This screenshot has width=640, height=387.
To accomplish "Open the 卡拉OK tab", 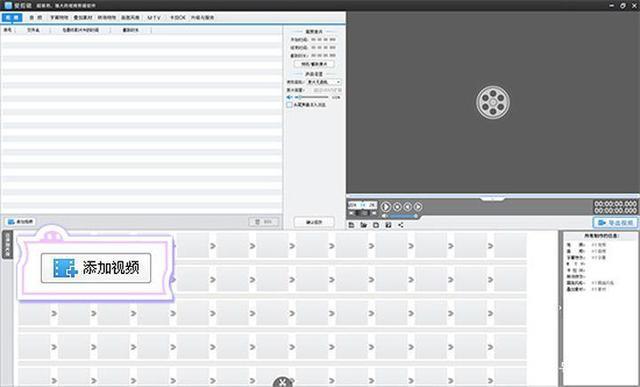I will (x=178, y=18).
